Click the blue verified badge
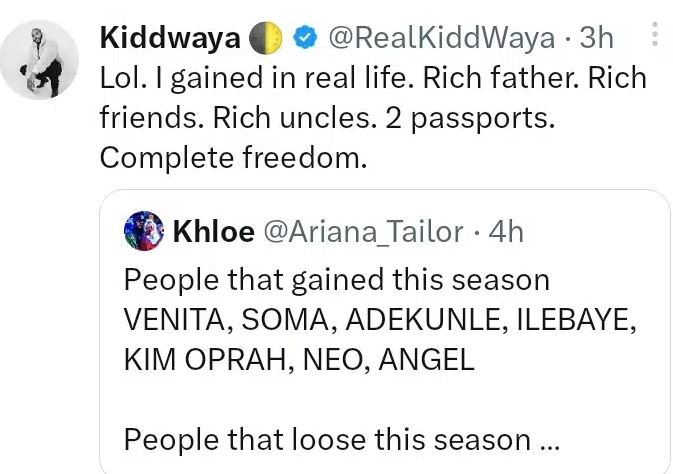This screenshot has height=474, width=673. [x=305, y=38]
